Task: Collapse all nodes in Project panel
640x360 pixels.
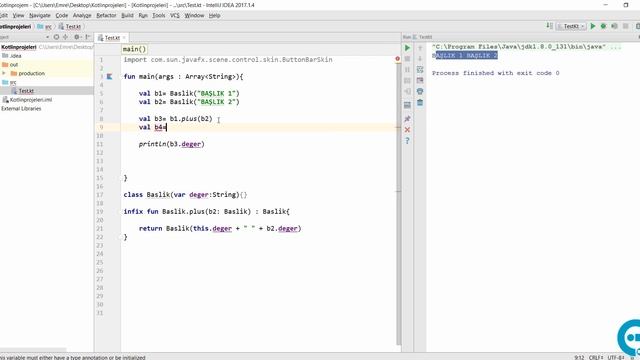Action: 66,37
